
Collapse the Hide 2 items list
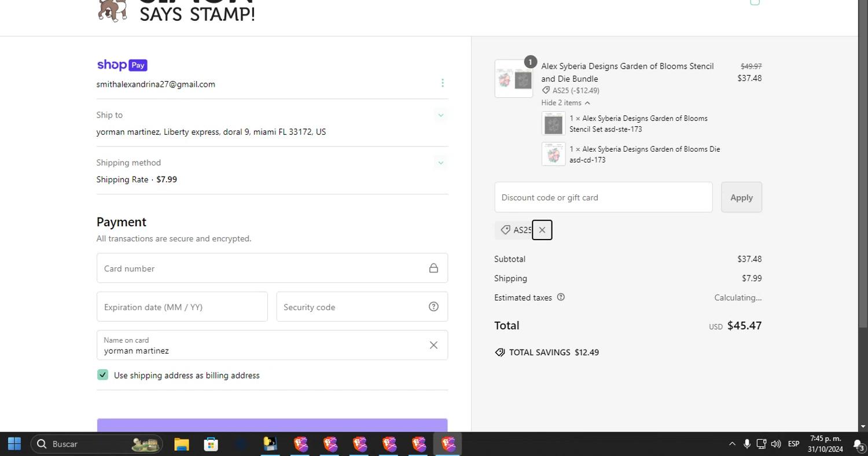tap(565, 102)
